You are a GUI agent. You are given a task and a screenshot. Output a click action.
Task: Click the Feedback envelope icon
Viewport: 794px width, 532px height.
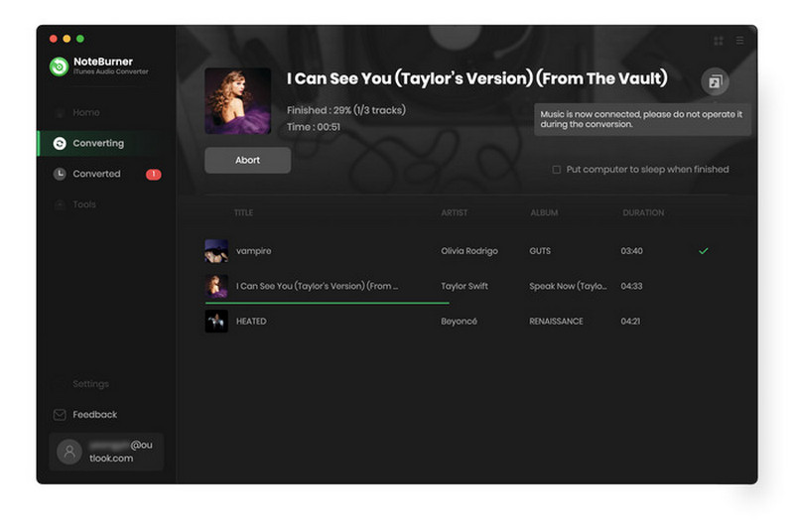pos(60,415)
